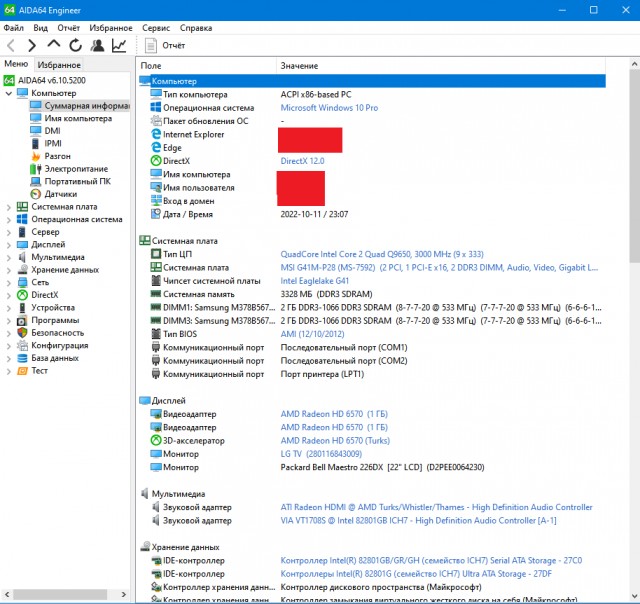Click the Отчёт report toolbar button
Image resolution: width=640 pixels, height=604 pixels.
(165, 45)
